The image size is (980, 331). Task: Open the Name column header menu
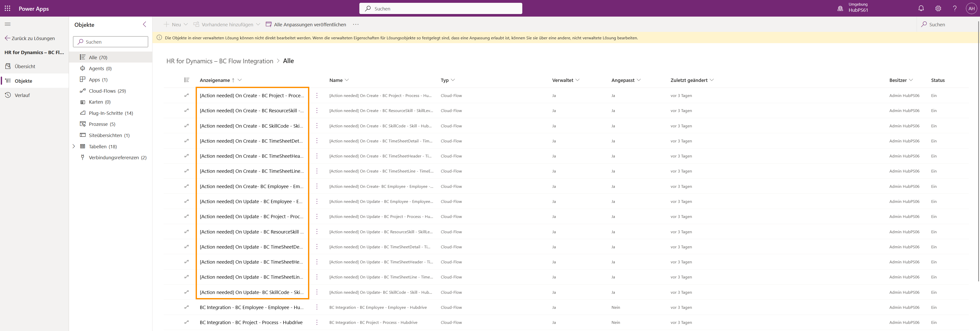(339, 80)
